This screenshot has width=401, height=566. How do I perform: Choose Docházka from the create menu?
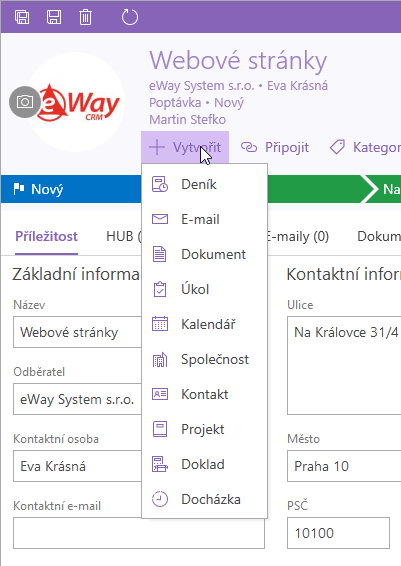tap(204, 500)
